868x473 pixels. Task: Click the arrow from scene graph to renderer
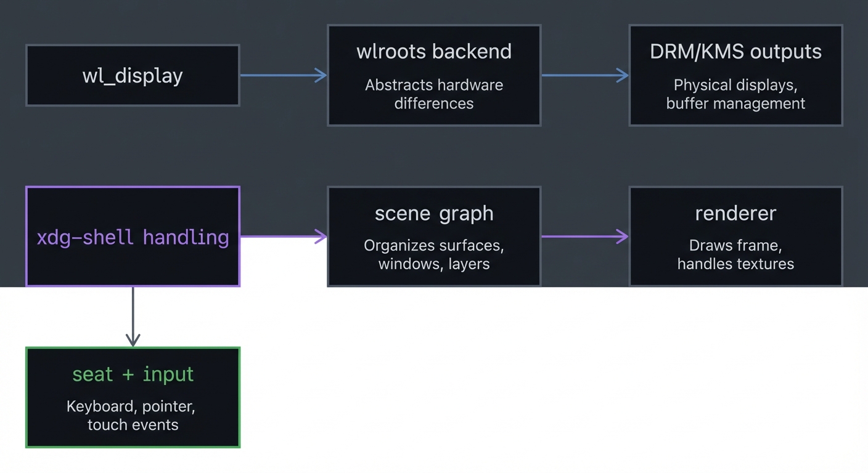[584, 236]
